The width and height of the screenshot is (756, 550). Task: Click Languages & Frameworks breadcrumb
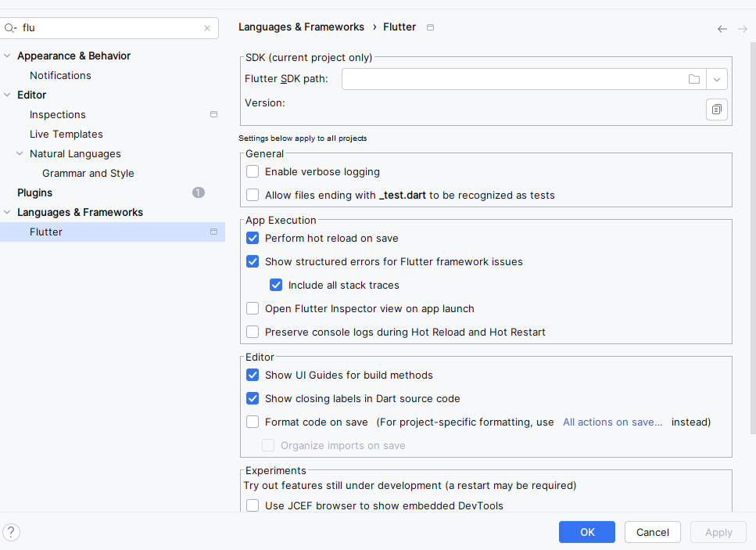(x=301, y=27)
